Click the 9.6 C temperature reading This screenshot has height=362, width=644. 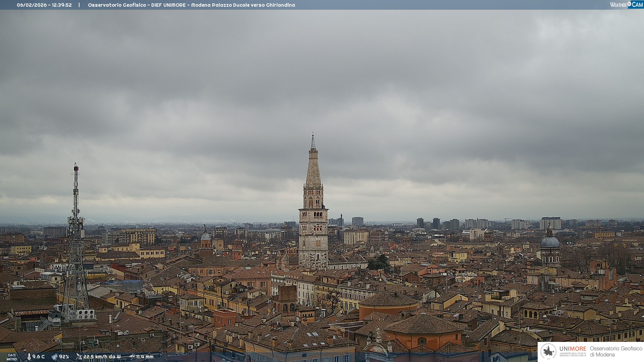pyautogui.click(x=39, y=357)
